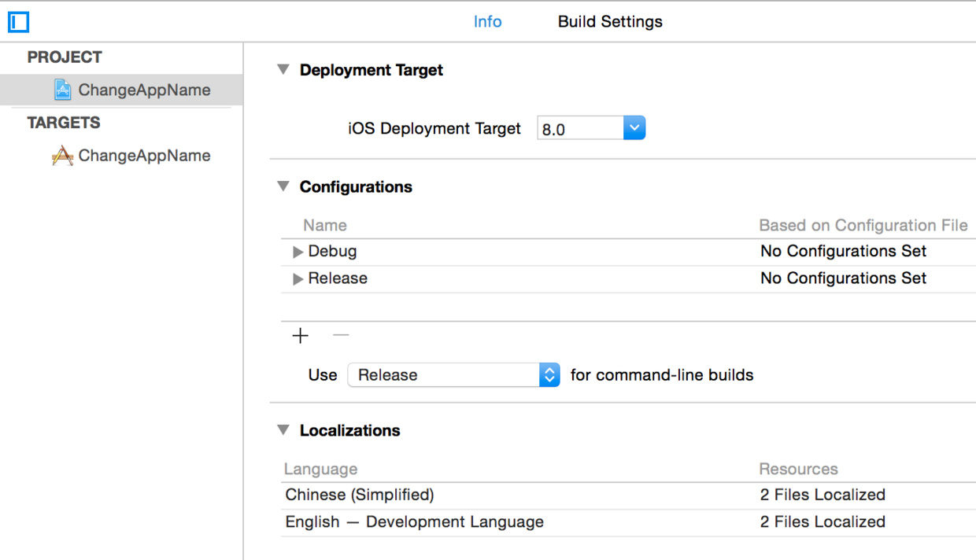The height and width of the screenshot is (560, 976).
Task: Collapse the Configurations section
Action: pos(283,186)
